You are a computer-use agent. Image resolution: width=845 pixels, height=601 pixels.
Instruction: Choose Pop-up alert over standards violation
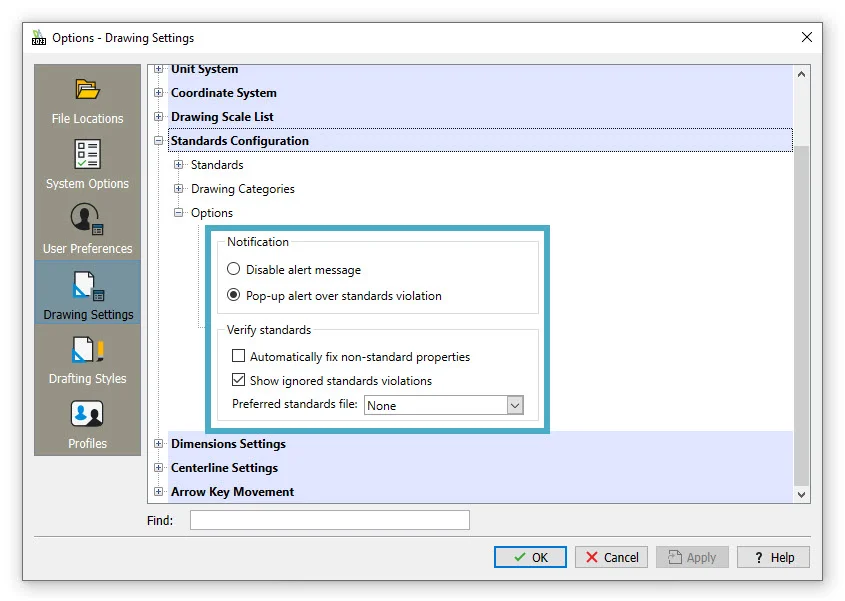pos(234,295)
